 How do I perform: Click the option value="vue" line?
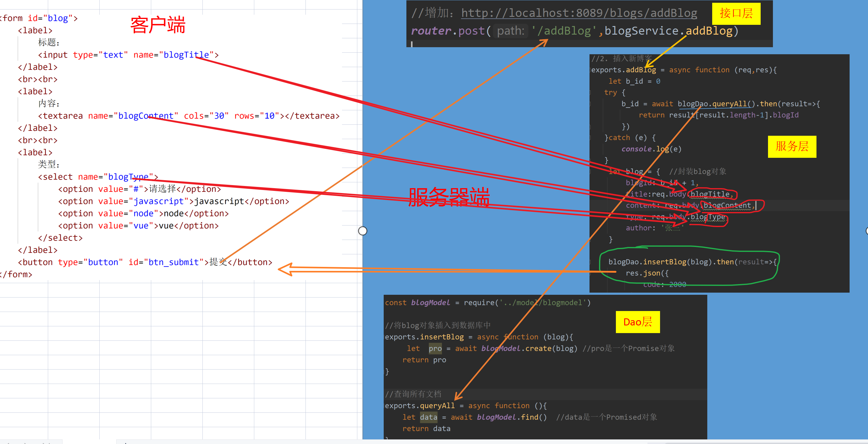139,226
